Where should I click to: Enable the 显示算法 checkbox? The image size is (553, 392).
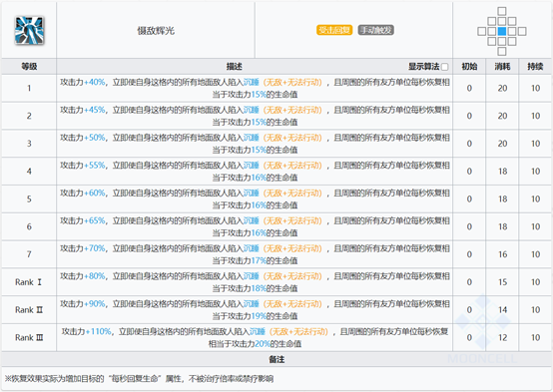tap(445, 67)
